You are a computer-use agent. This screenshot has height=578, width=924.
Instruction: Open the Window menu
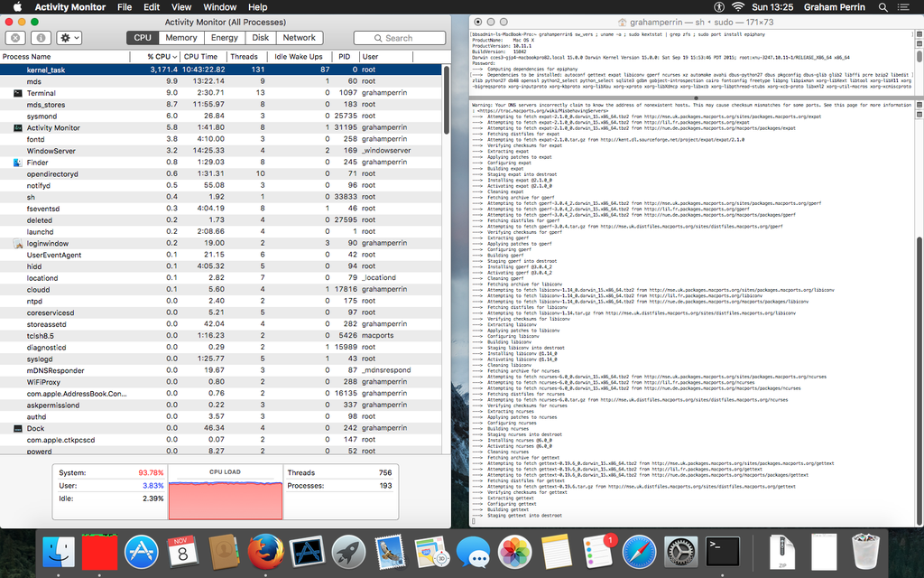(x=220, y=7)
